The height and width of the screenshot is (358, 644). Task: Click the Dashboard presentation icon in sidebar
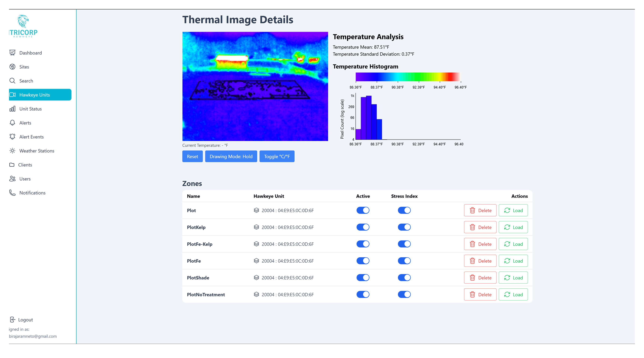tap(12, 53)
